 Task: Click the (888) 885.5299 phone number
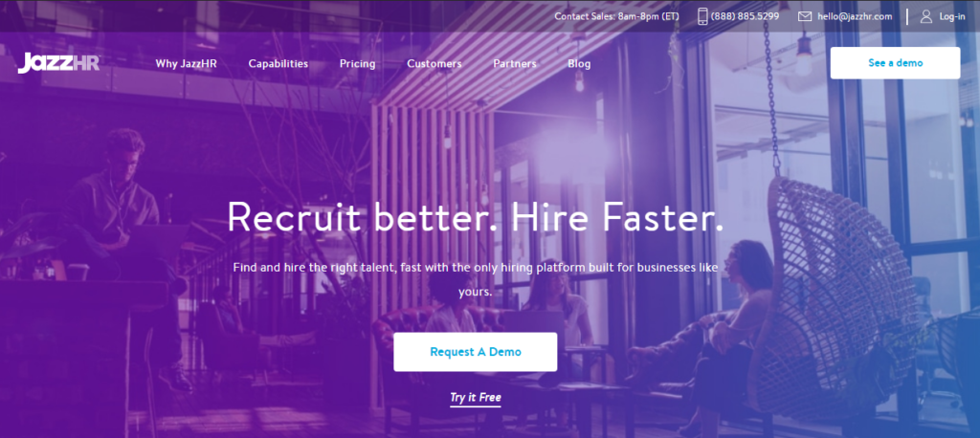(x=745, y=16)
